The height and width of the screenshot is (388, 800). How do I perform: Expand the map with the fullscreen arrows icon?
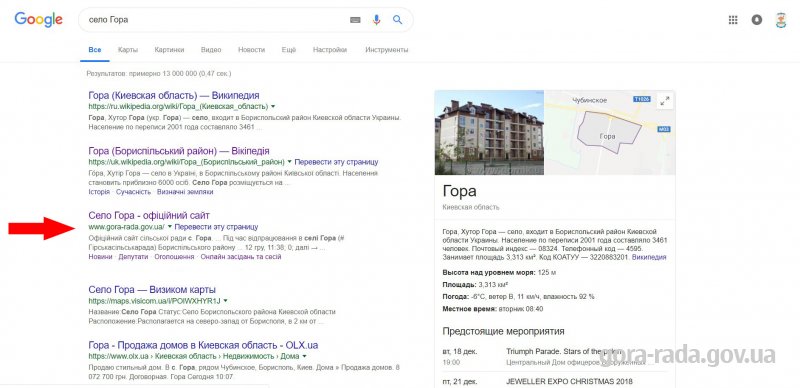point(664,101)
